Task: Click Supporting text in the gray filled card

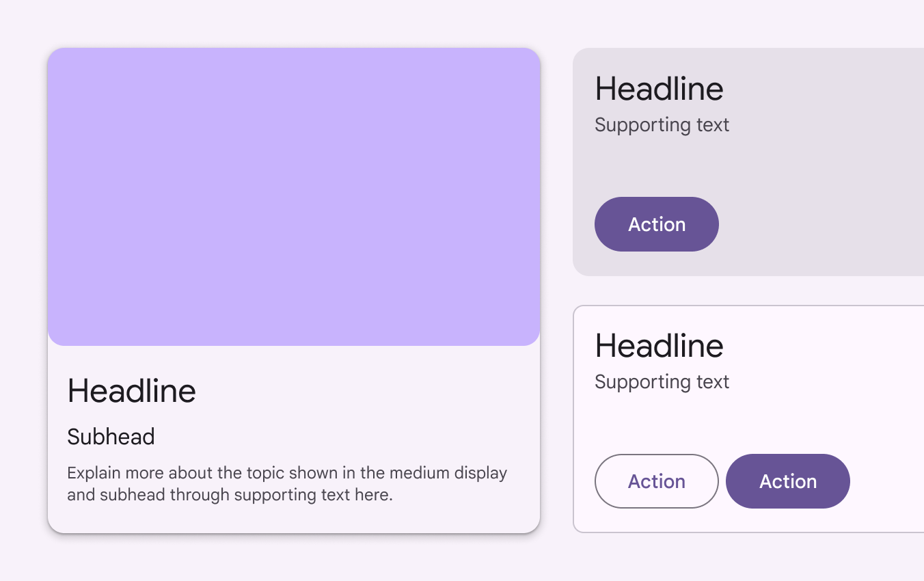Action: coord(662,125)
